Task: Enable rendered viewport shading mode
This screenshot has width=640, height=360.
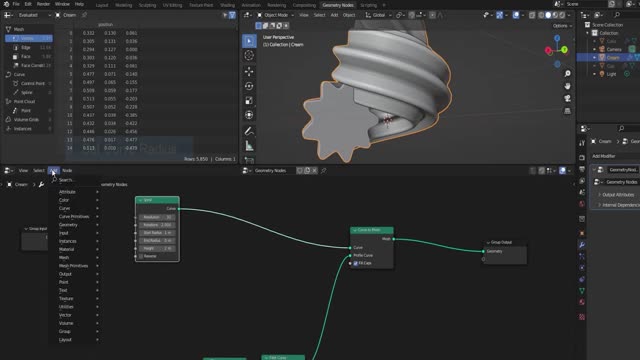Action: 562,15
